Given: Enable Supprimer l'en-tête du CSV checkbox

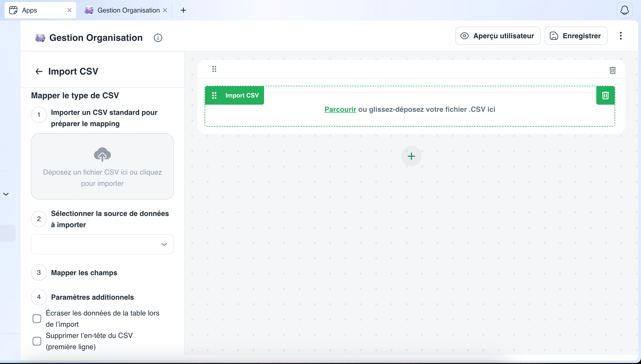Looking at the screenshot, I should point(37,341).
